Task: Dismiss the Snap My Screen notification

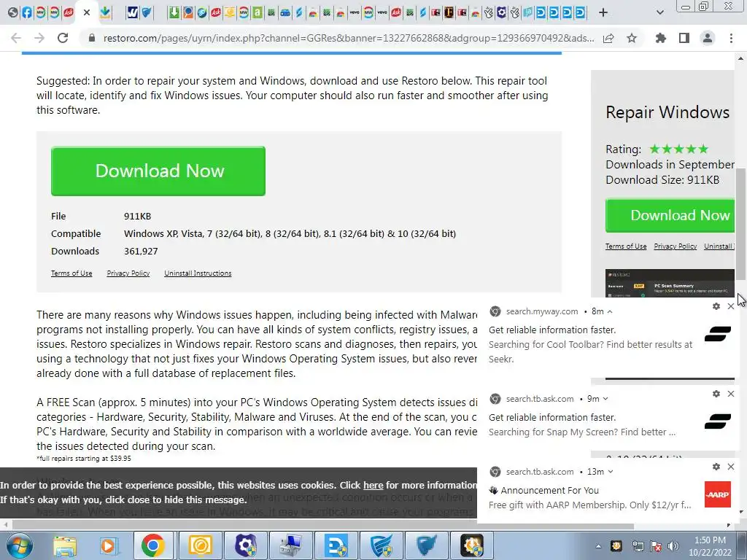Action: 731,394
